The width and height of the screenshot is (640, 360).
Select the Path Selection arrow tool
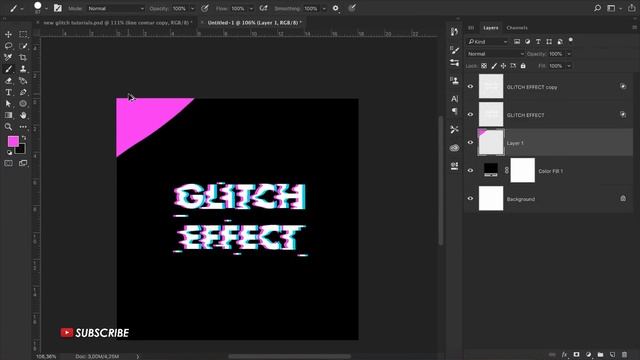point(8,104)
